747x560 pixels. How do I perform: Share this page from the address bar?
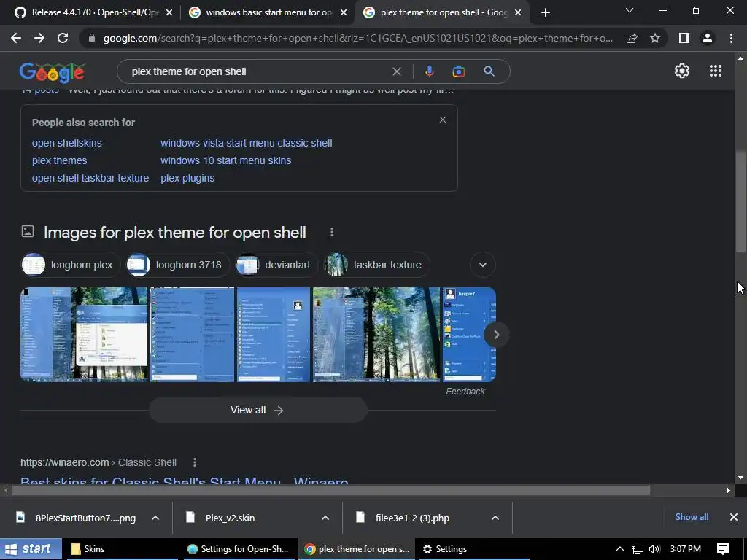click(x=632, y=38)
